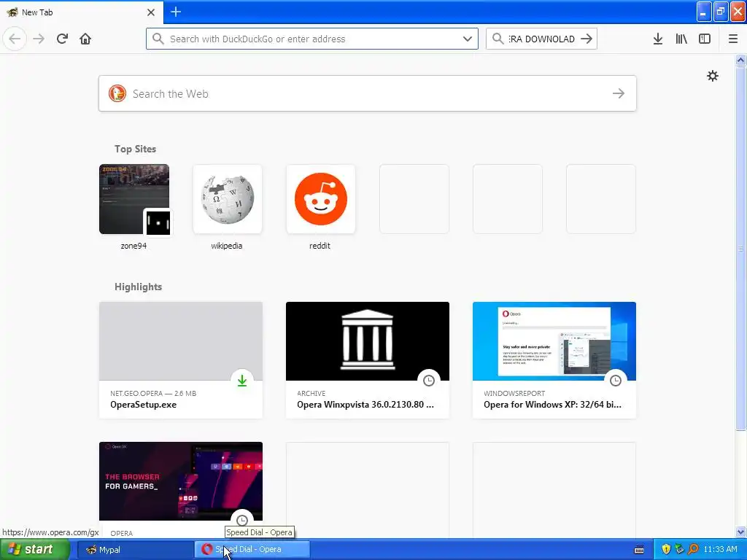Open the OperaSetup.exe highlight card
Image resolution: width=747 pixels, height=560 pixels.
pos(181,360)
